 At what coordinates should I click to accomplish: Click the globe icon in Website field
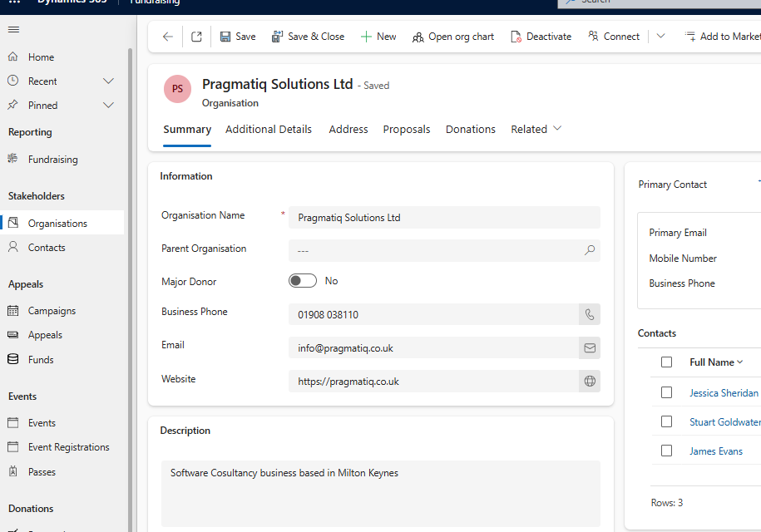coord(590,382)
